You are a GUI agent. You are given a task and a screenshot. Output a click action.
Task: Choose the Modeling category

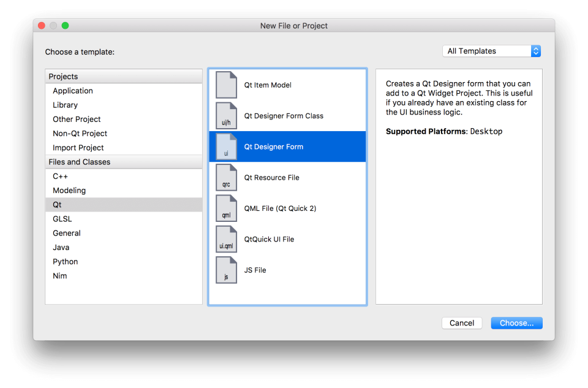69,191
